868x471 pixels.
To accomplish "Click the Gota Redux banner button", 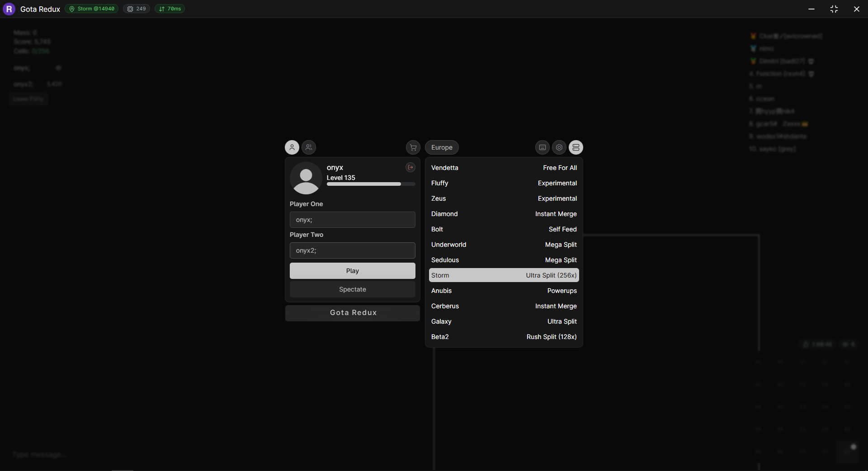I will [353, 313].
